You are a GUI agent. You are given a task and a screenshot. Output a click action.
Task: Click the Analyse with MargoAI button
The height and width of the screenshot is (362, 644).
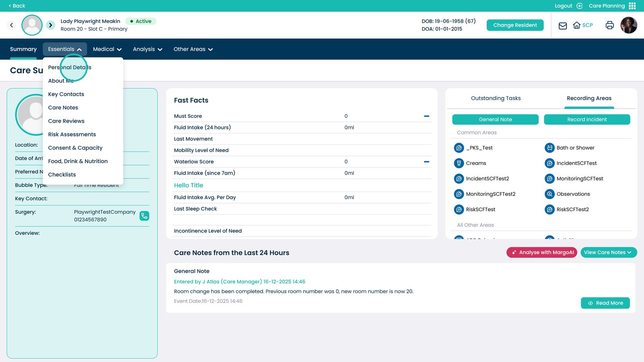point(542,253)
